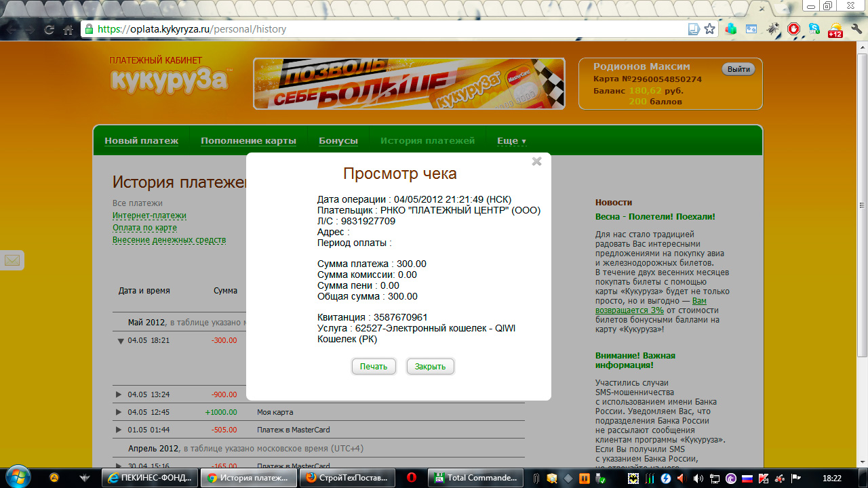Open Chrome wrench settings menu
Screen dimensions: 868x488
(856, 29)
